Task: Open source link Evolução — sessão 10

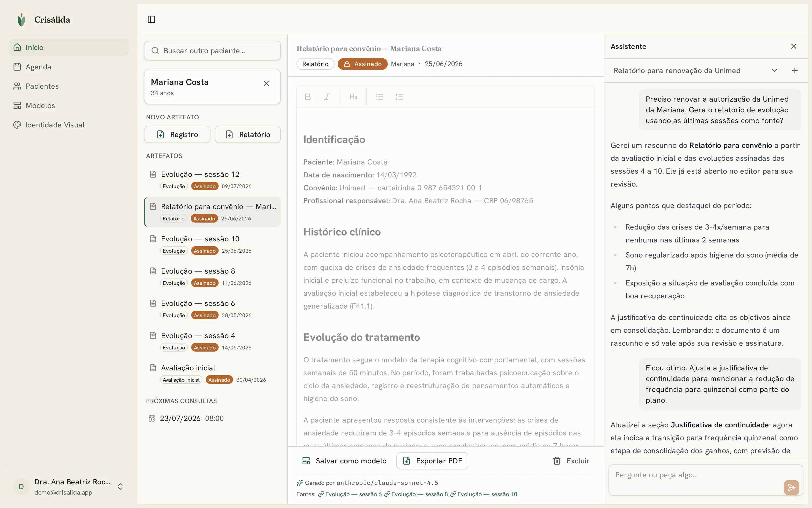Action: (484, 494)
